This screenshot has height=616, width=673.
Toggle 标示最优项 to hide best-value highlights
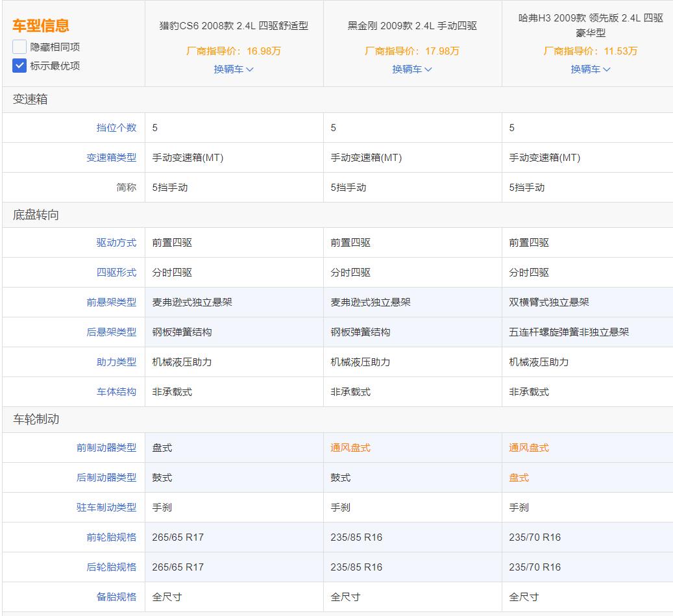point(19,65)
